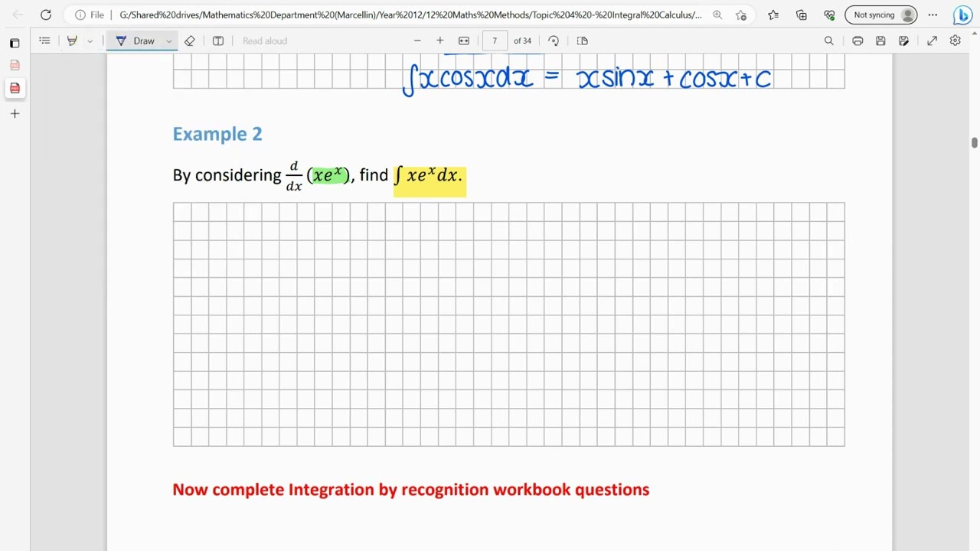Screen dimensions: 980x551
Task: Open the Favorites list icon
Action: (773, 15)
